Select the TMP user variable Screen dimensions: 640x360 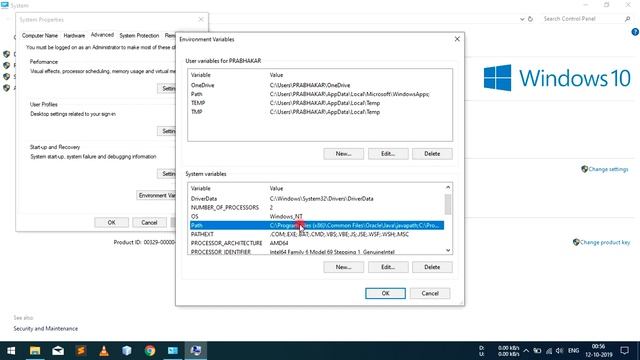(x=320, y=112)
